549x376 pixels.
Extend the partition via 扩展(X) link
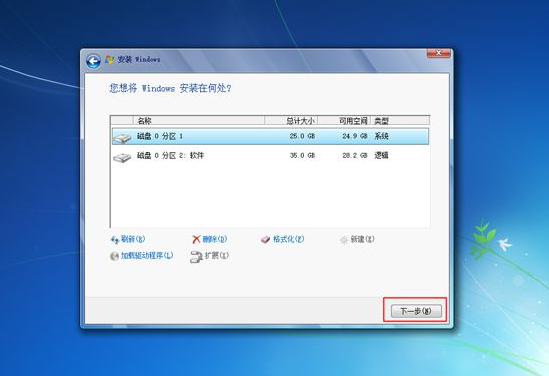217,256
